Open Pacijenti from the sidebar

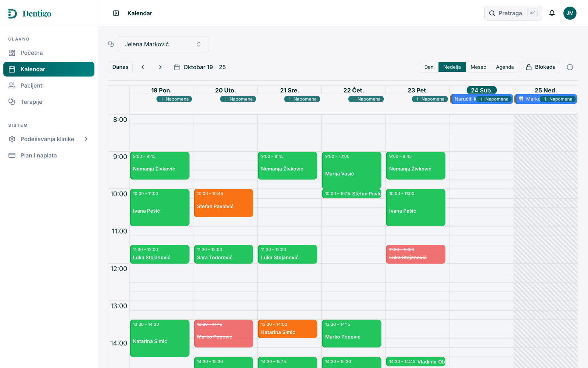pos(49,85)
